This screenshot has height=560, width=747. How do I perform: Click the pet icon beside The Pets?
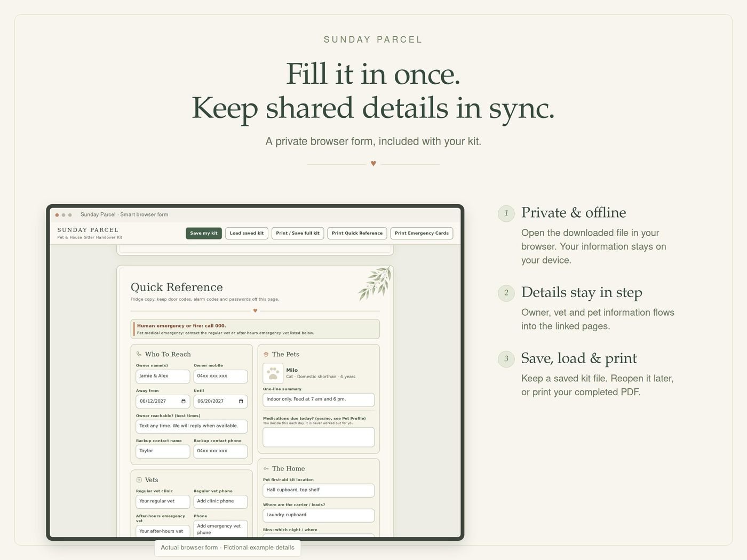coord(266,354)
